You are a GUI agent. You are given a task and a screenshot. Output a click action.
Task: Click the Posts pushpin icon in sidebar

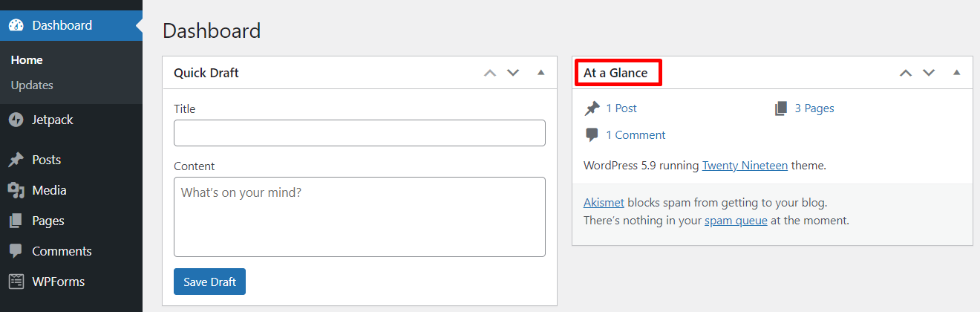(16, 160)
